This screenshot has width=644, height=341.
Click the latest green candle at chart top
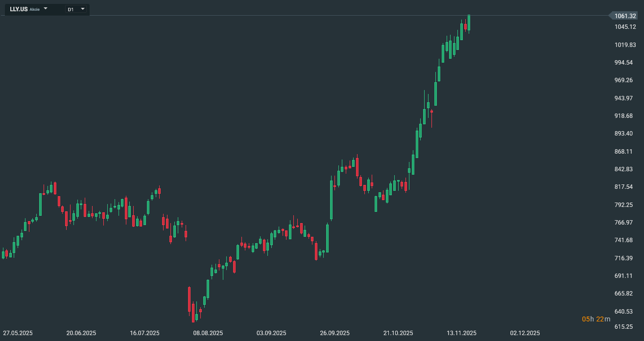click(x=469, y=23)
